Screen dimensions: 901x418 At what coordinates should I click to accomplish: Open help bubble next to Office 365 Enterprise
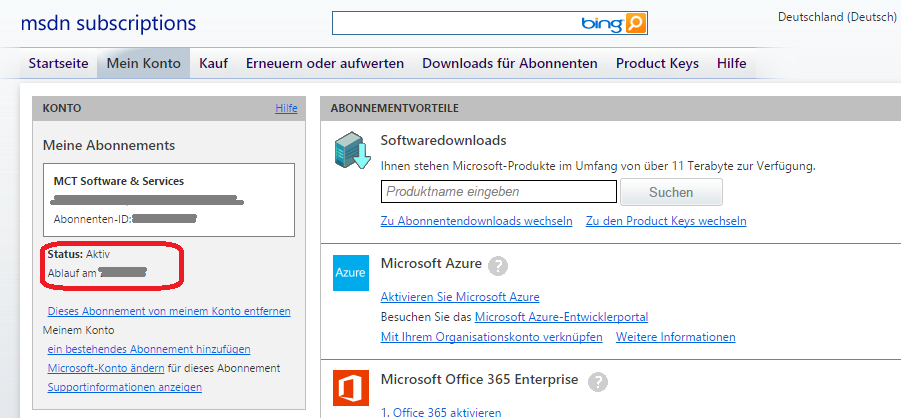point(598,381)
